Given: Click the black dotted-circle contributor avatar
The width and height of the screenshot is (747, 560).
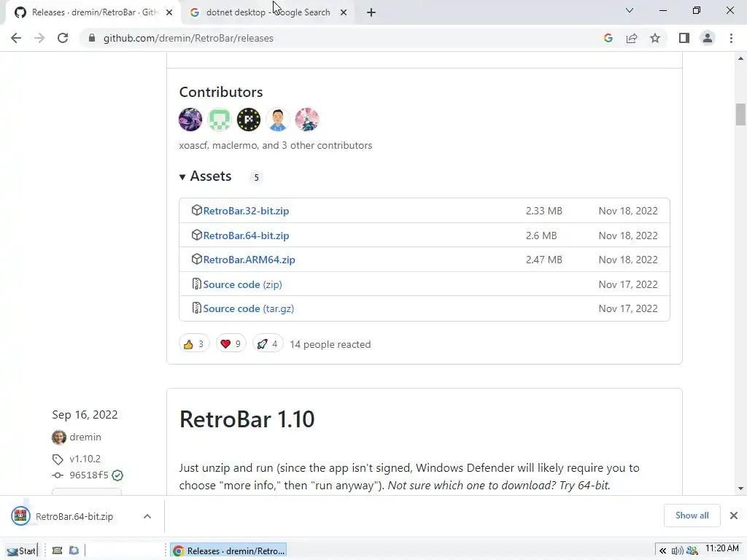Looking at the screenshot, I should tap(249, 119).
